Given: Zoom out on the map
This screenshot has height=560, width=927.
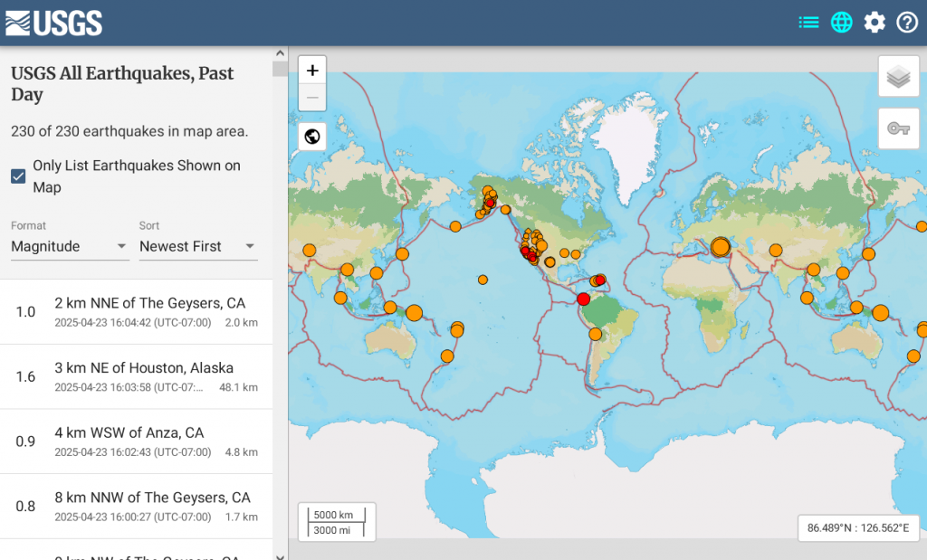Looking at the screenshot, I should (312, 98).
